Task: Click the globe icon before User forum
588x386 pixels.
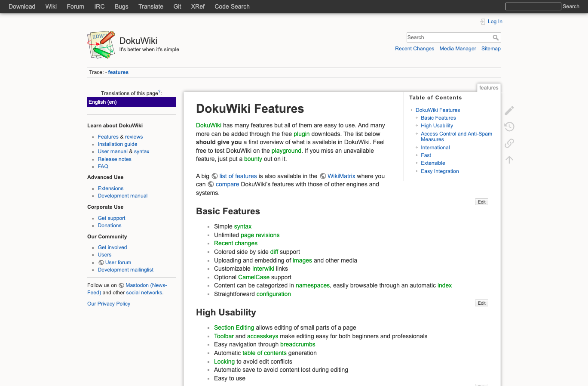Action: point(101,262)
